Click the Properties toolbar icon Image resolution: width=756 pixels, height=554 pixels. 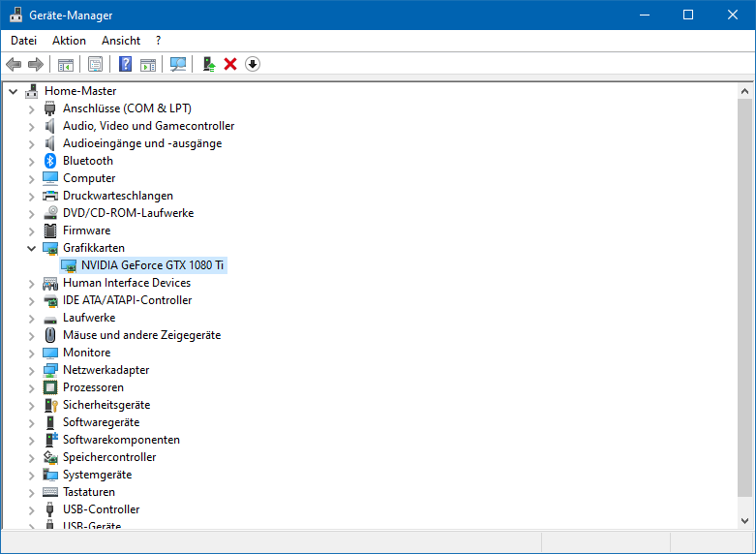(95, 64)
